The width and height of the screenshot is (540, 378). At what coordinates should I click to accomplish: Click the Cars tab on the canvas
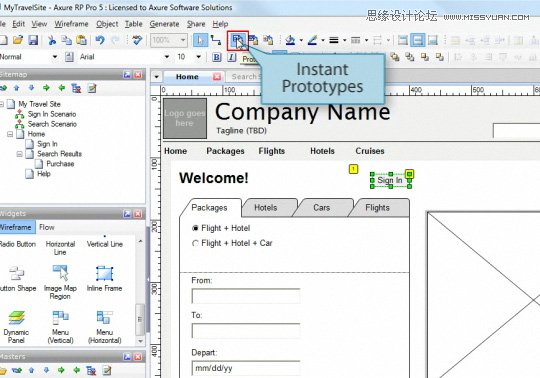pos(321,208)
